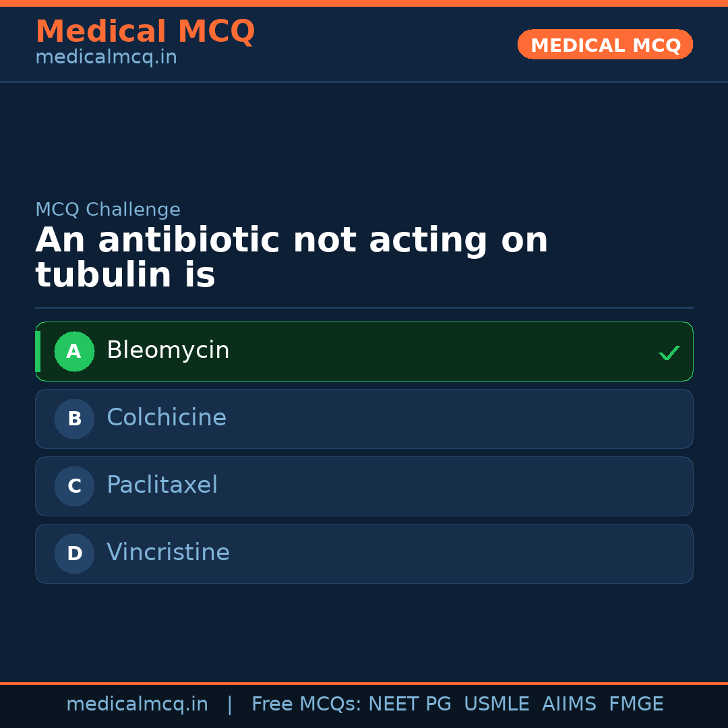Click the AIIMS footer text
The width and height of the screenshot is (728, 728).
point(569,704)
